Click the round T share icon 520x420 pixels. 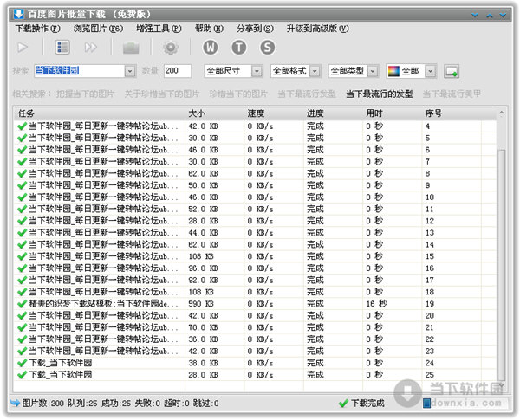pyautogui.click(x=239, y=48)
